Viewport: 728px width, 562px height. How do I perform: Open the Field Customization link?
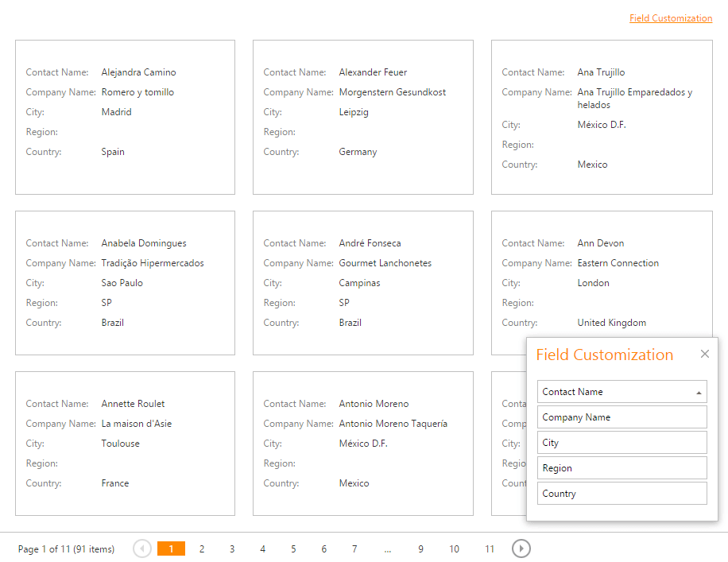[x=670, y=18]
